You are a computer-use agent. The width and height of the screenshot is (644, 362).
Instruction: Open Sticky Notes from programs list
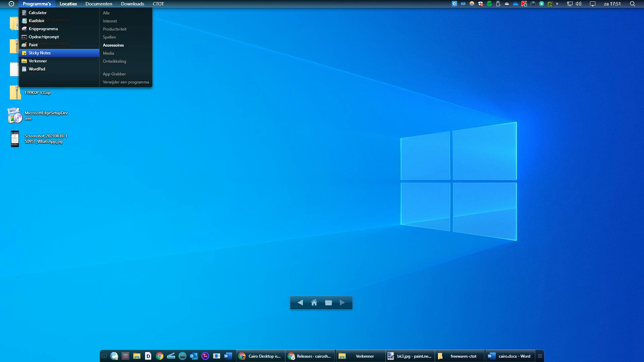click(x=40, y=53)
